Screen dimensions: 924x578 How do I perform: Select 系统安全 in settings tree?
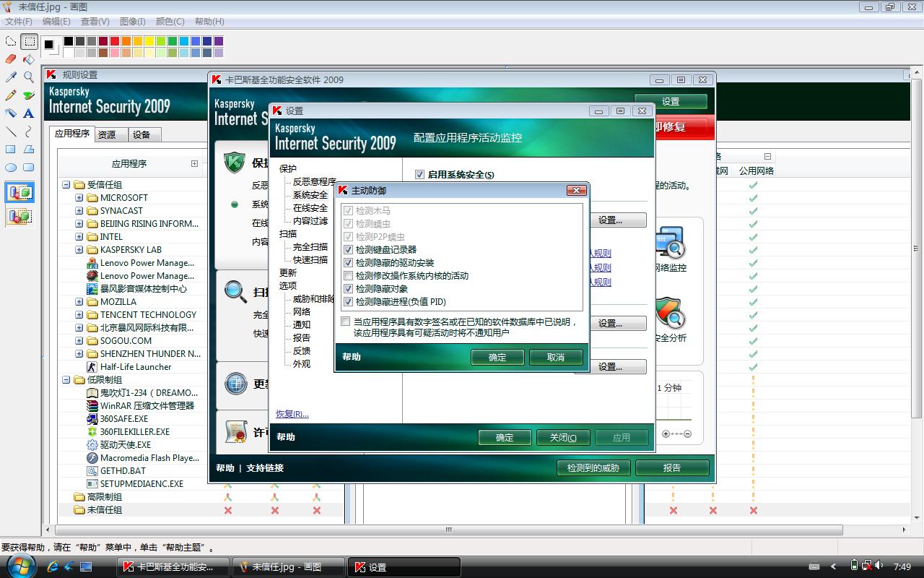[310, 195]
